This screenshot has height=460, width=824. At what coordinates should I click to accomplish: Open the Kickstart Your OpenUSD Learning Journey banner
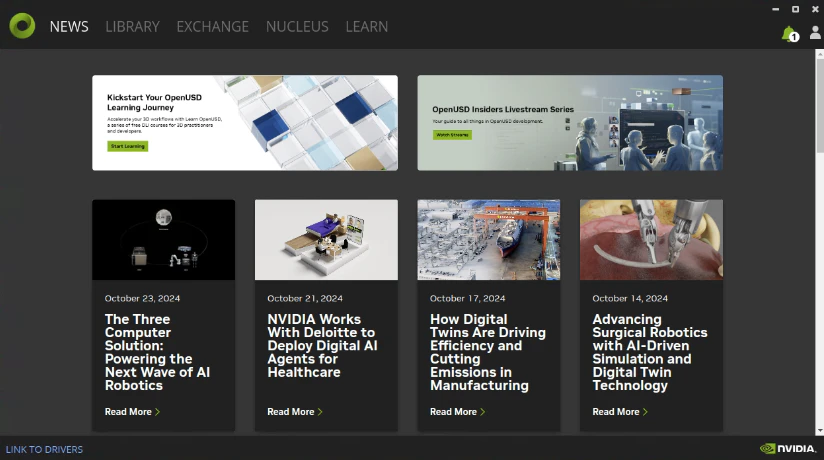point(245,122)
